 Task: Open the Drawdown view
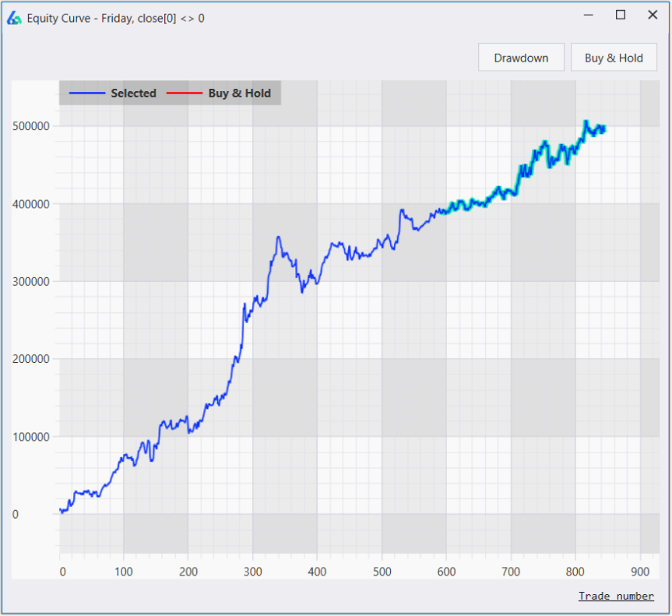[x=521, y=57]
